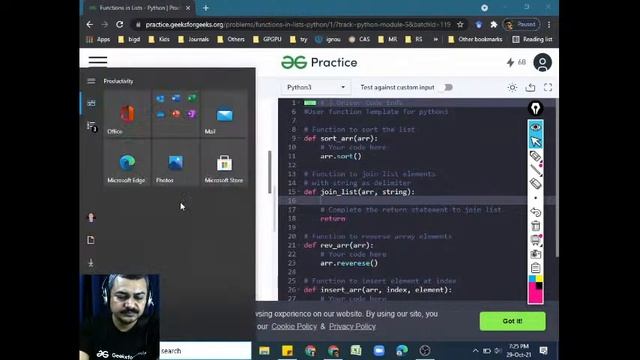Viewport: 640px width, 360px height.
Task: Select the line drawing annotation tool
Action: (536, 169)
